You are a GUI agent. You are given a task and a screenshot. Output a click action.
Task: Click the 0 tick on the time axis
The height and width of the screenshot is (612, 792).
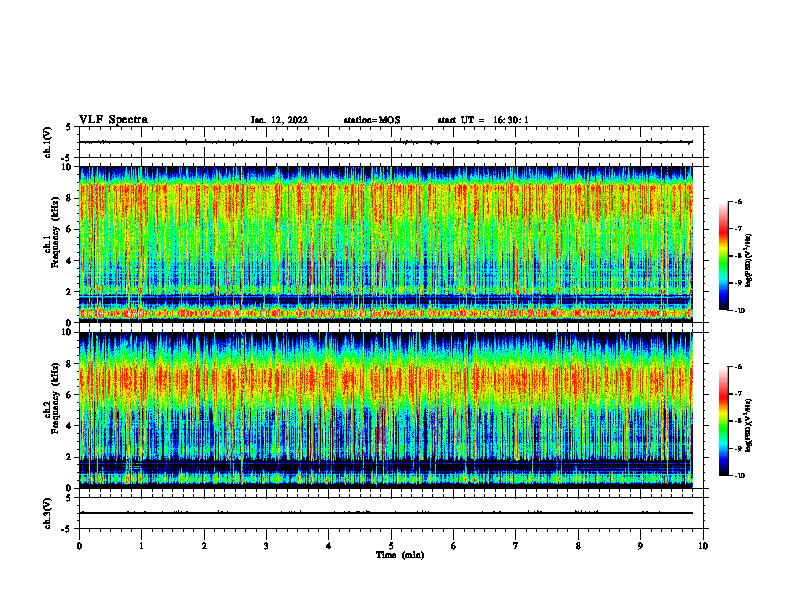[79, 546]
